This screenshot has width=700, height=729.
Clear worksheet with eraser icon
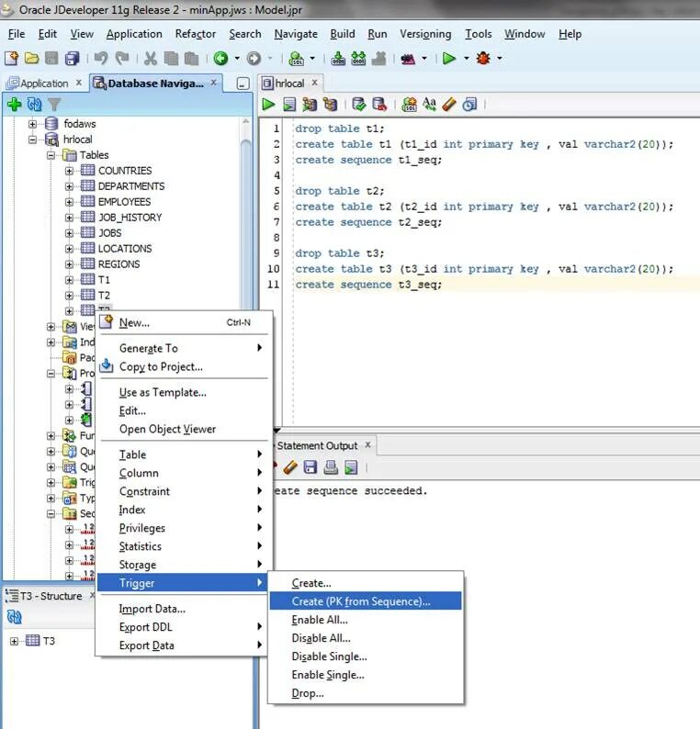click(x=449, y=104)
